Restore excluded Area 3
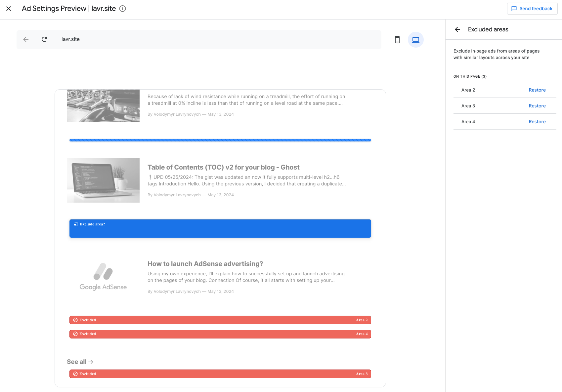562x392 pixels. (x=537, y=106)
